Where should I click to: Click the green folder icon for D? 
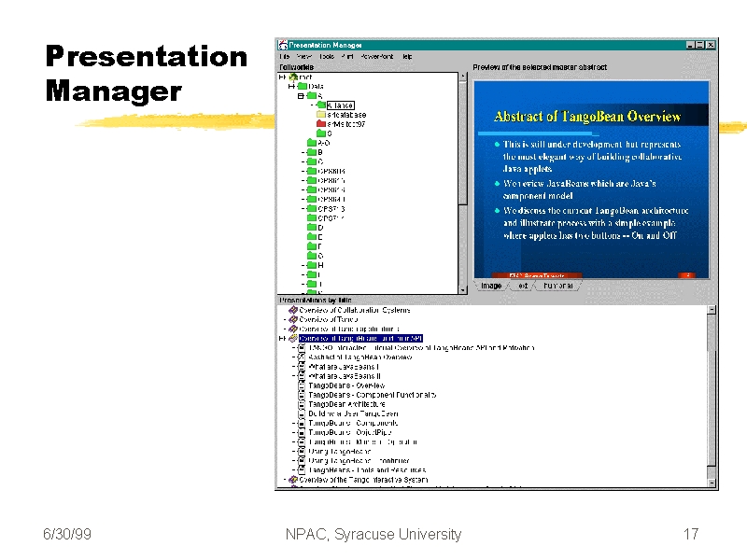tap(312, 228)
